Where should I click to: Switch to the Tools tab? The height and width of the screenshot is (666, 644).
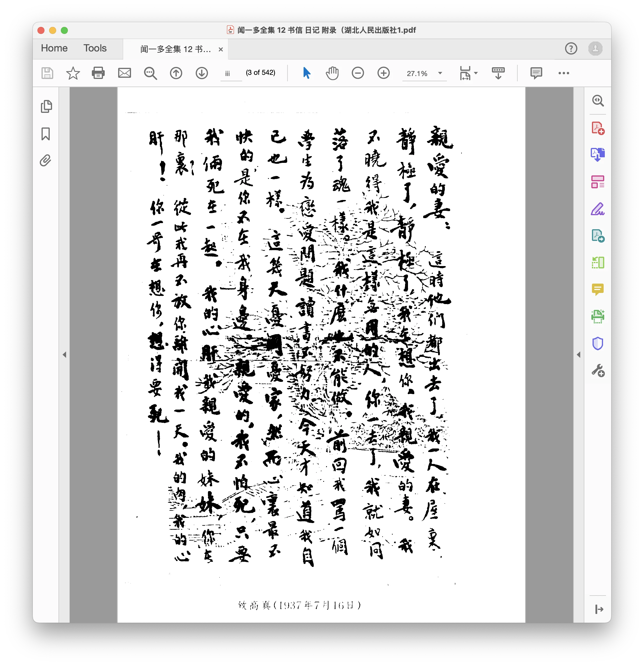coord(94,48)
